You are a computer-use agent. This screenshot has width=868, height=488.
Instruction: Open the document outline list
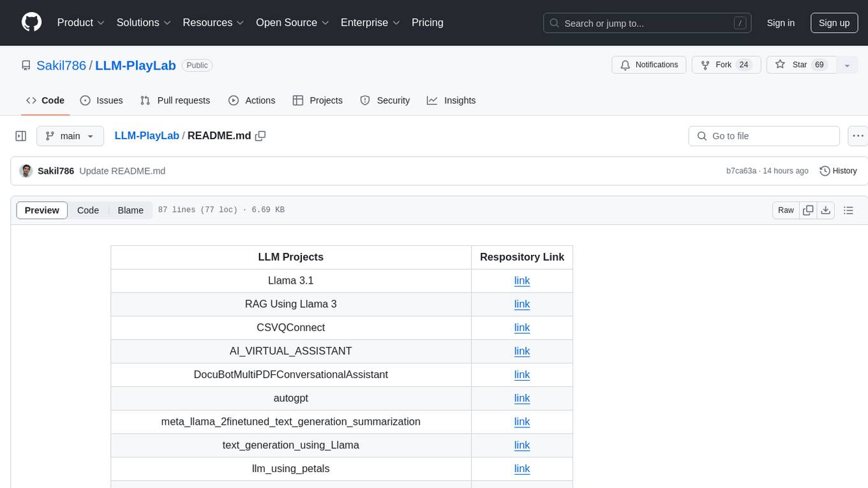tap(848, 210)
